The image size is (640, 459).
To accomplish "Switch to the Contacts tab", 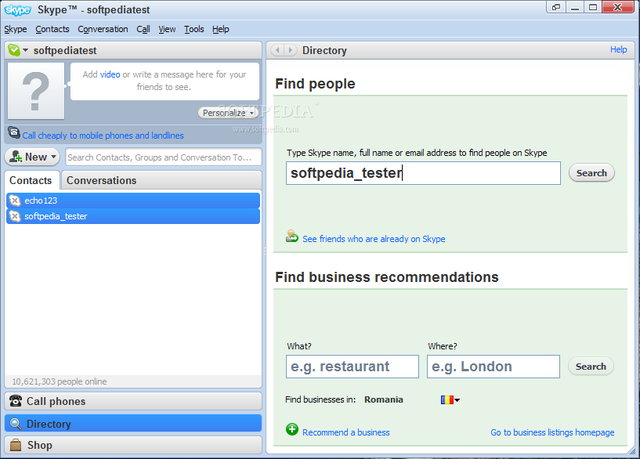I will click(32, 180).
